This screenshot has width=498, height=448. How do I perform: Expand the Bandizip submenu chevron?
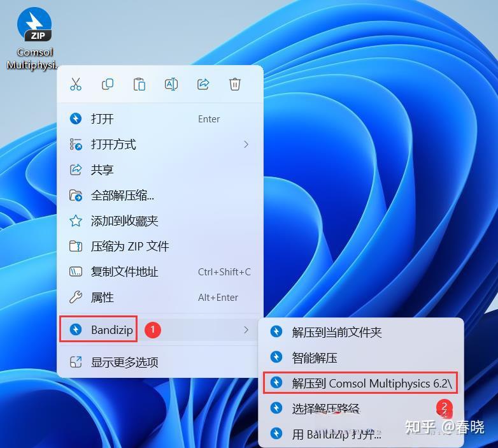pyautogui.click(x=246, y=330)
